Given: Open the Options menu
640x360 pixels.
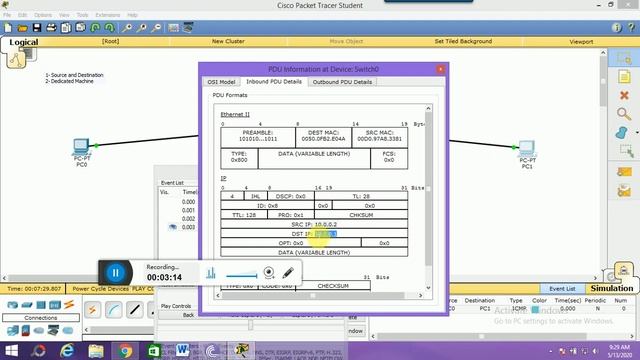Looking at the screenshot, I should pyautogui.click(x=43, y=15).
